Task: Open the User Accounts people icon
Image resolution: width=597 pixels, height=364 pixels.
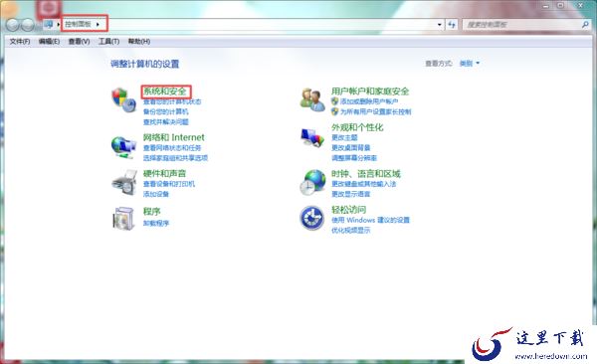Action: coord(312,99)
